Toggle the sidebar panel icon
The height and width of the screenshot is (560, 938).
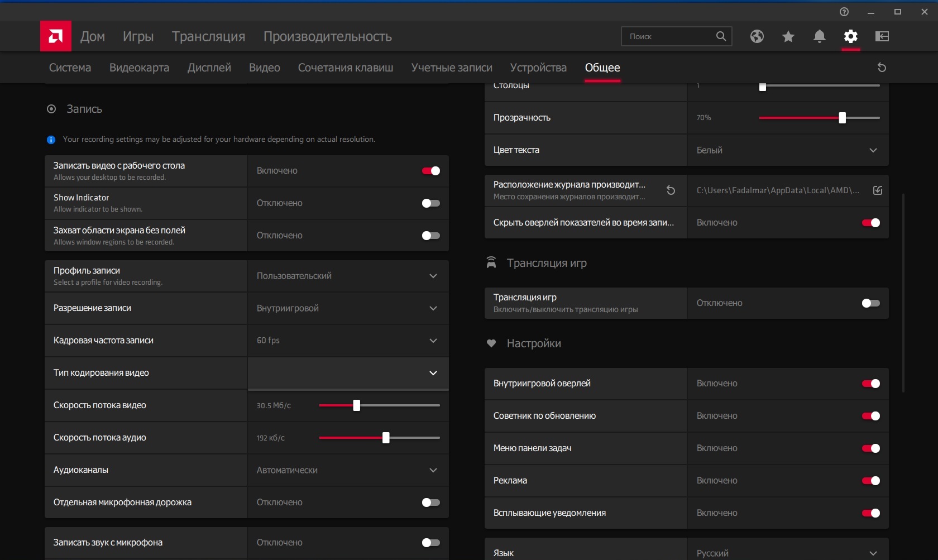tap(882, 36)
